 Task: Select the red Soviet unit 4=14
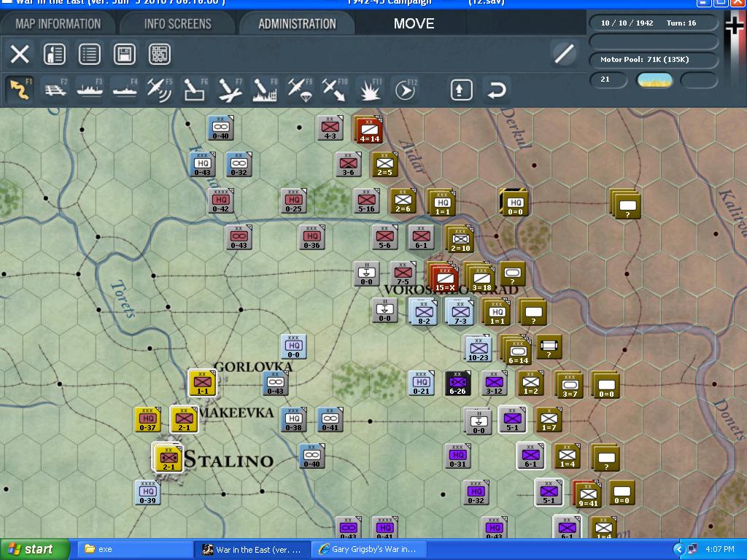369,131
